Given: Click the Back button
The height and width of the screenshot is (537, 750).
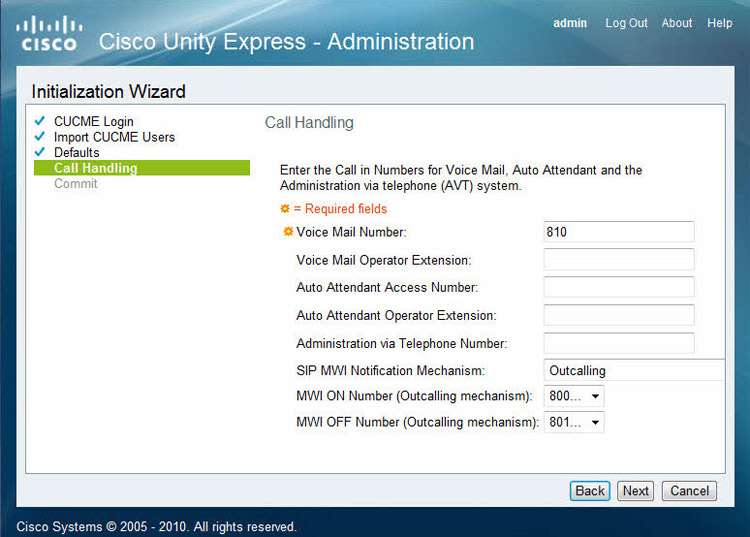Looking at the screenshot, I should tap(590, 491).
